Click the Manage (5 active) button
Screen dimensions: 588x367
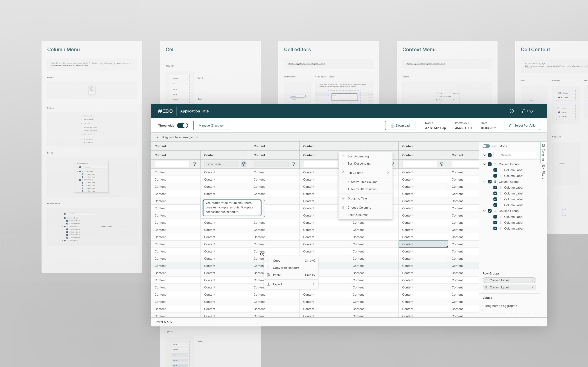[211, 125]
